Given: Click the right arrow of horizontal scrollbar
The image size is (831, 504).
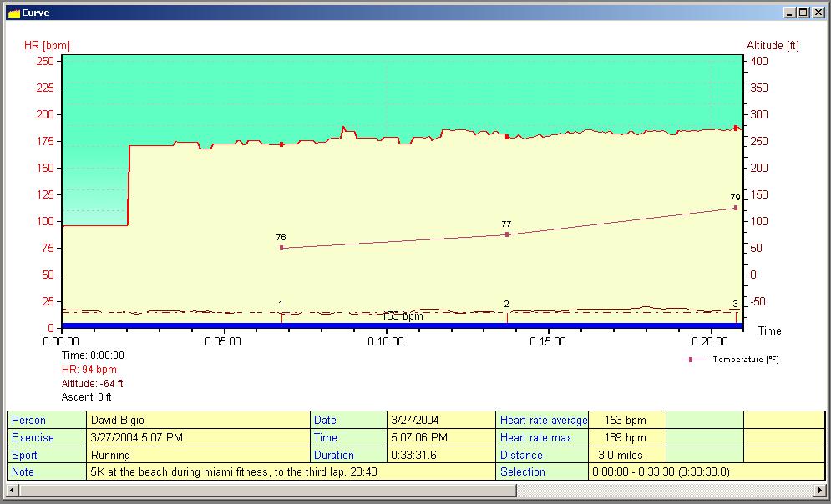Looking at the screenshot, I should point(819,490).
